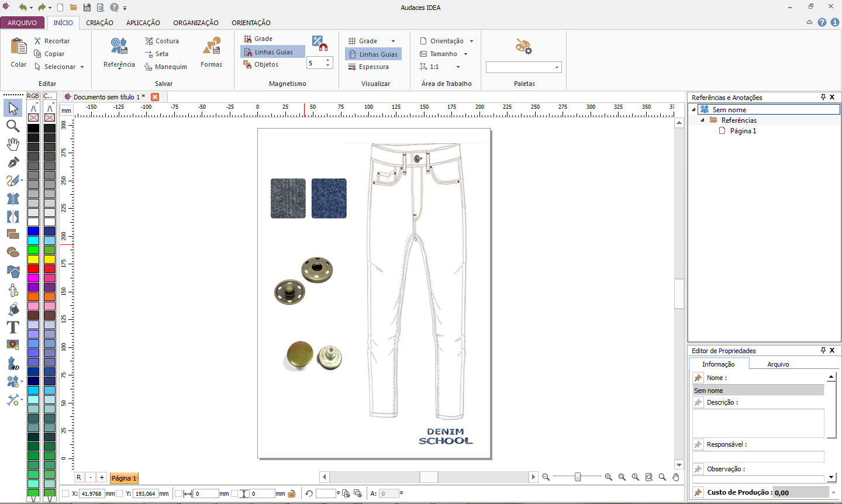842x504 pixels.
Task: Click the Formas button
Action: point(211,53)
